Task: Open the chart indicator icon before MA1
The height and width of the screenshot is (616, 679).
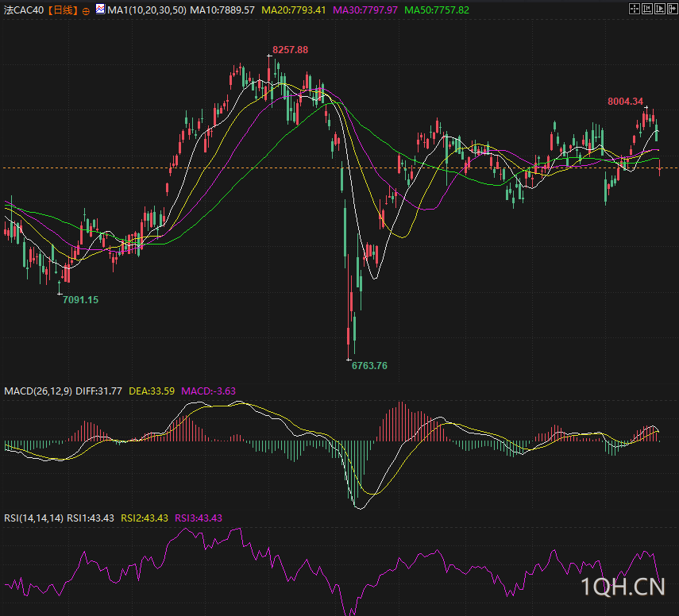Action: pyautogui.click(x=99, y=10)
